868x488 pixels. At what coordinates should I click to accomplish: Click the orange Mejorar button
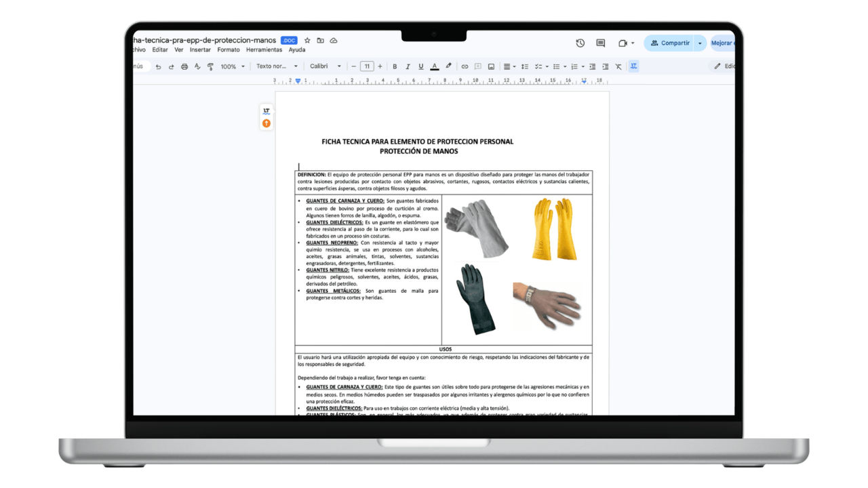click(723, 43)
